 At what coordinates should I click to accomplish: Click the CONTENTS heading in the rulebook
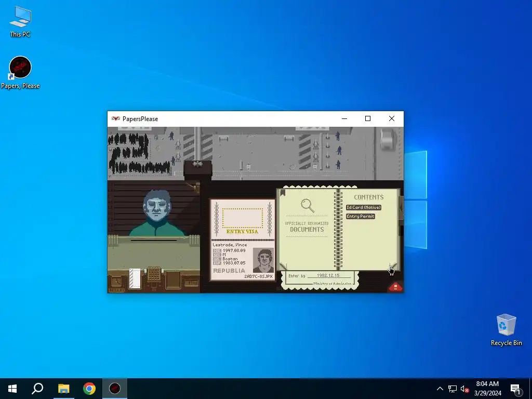(369, 197)
